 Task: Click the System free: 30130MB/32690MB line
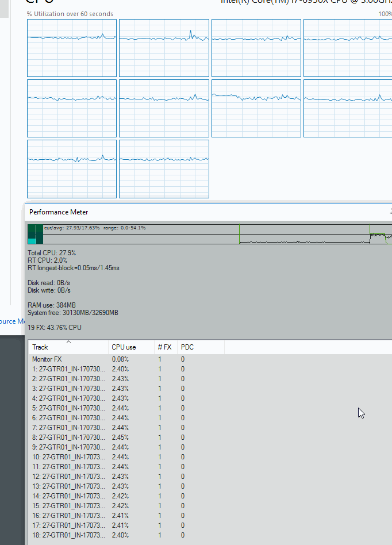click(x=73, y=313)
